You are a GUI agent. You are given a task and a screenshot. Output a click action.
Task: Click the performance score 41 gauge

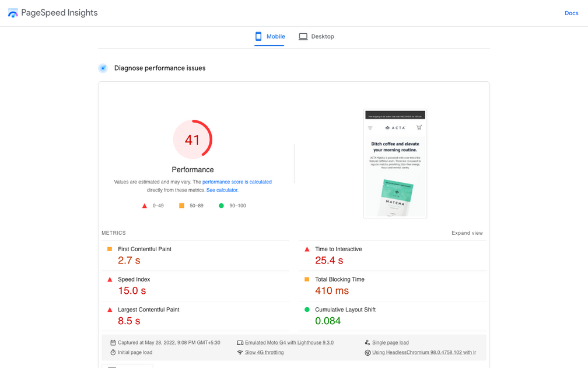click(x=192, y=140)
